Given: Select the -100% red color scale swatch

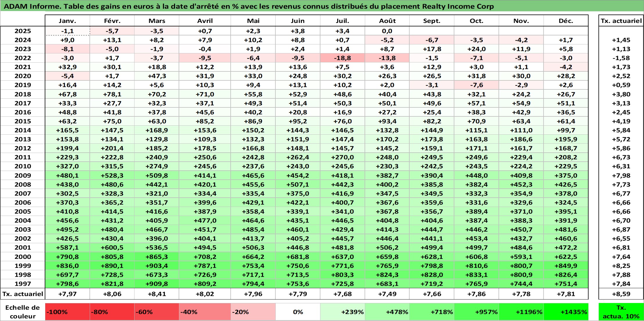Looking at the screenshot, I should point(67,312).
